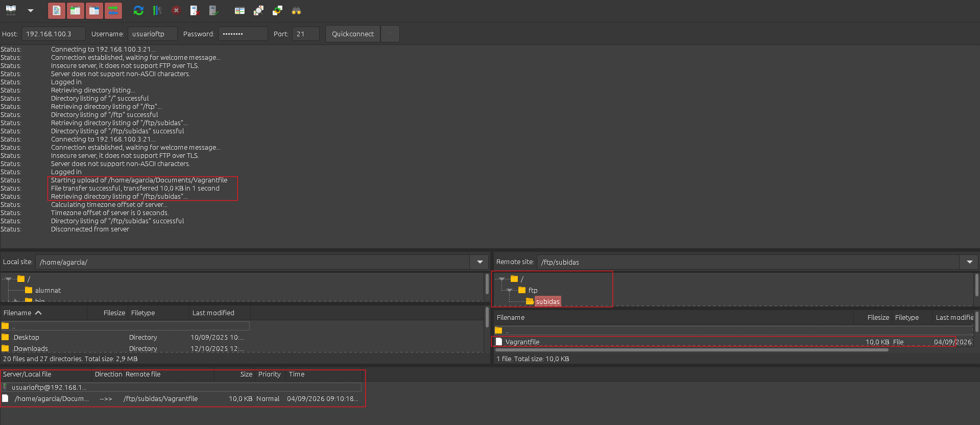Toggle the local directory tree view
The width and height of the screenshot is (980, 425).
click(x=76, y=10)
